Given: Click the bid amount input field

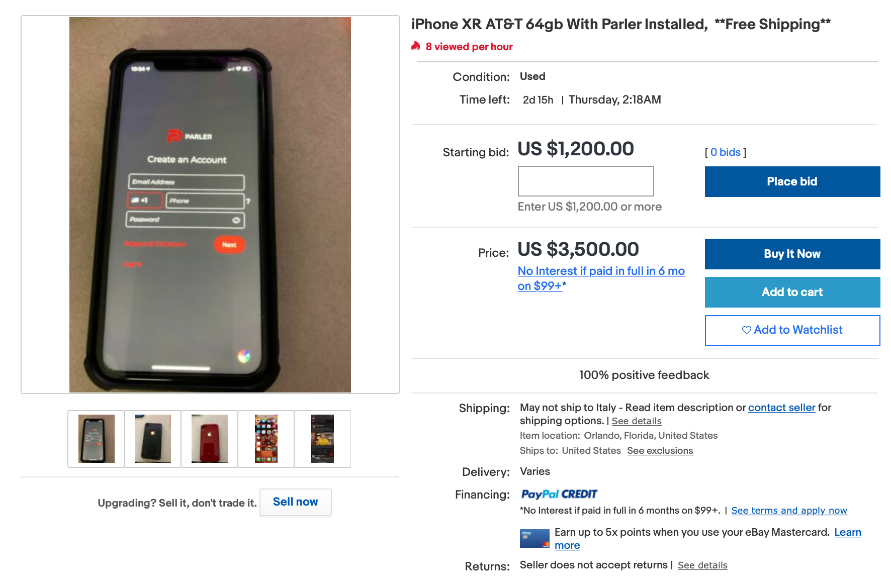Looking at the screenshot, I should click(586, 181).
